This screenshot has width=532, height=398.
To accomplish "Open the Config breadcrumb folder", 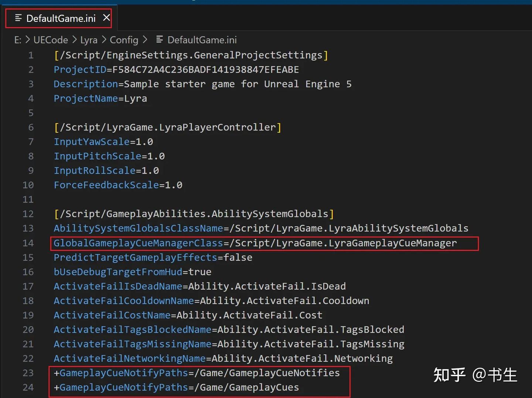I will coord(124,40).
